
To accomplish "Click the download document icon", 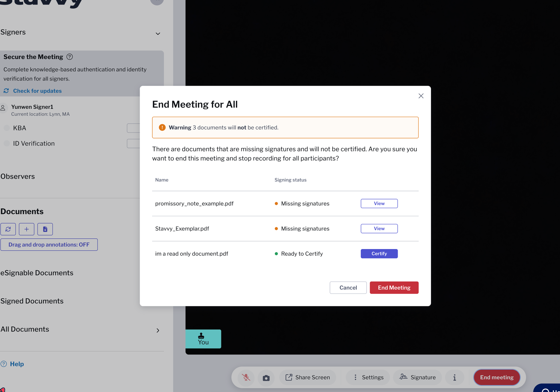I will point(45,229).
